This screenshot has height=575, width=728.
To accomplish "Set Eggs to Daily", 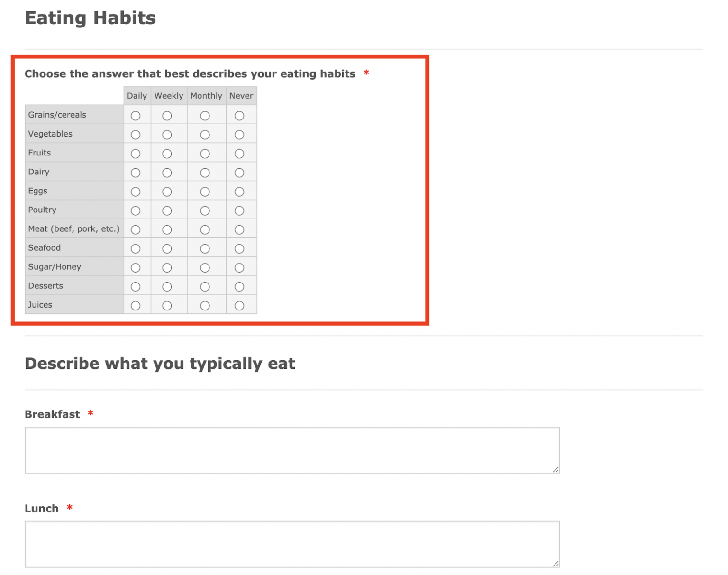I will 136,192.
